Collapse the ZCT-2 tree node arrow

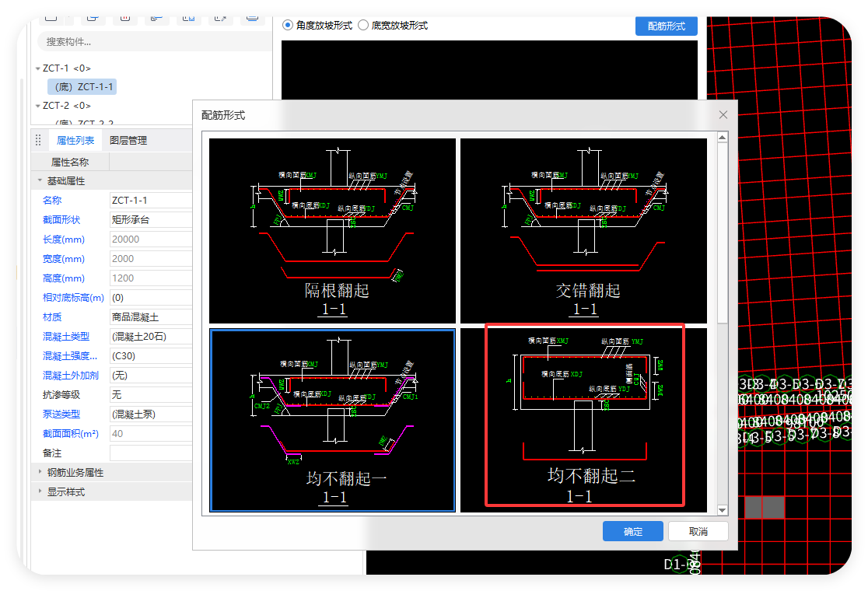coord(37,106)
